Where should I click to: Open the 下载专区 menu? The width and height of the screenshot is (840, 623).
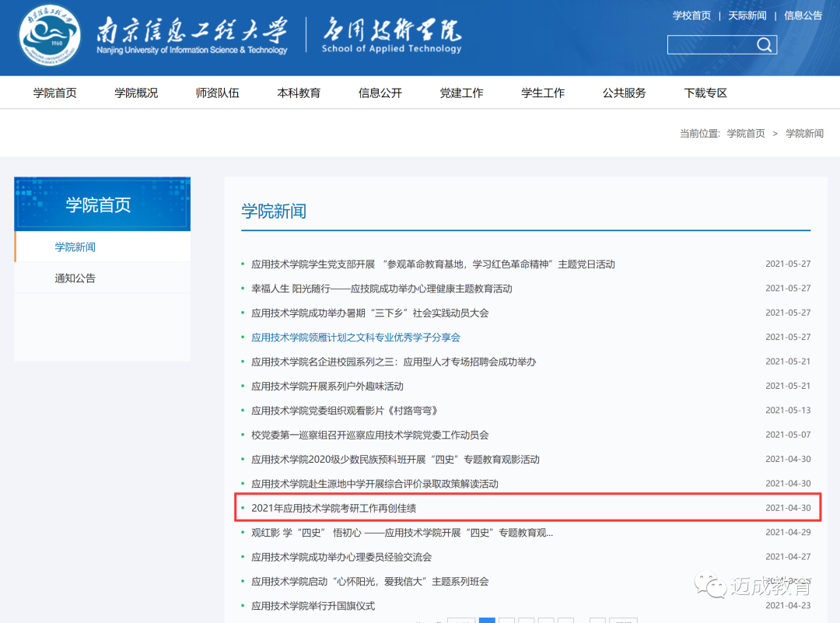tap(705, 92)
